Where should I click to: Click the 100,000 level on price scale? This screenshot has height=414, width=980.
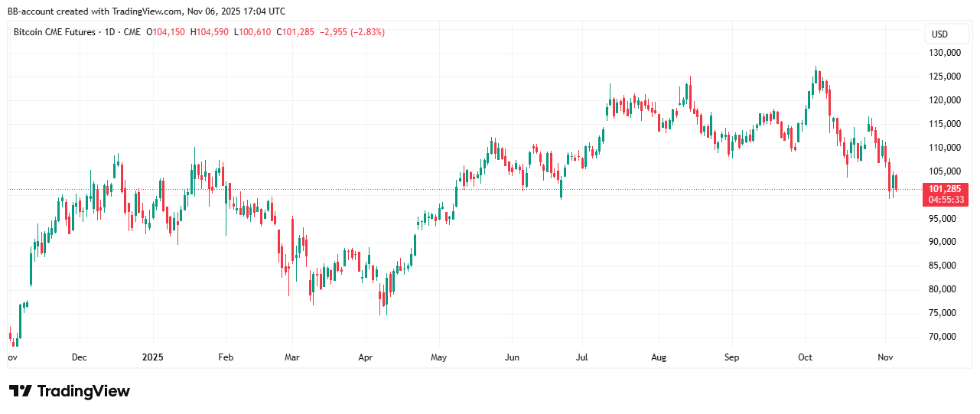click(x=944, y=195)
